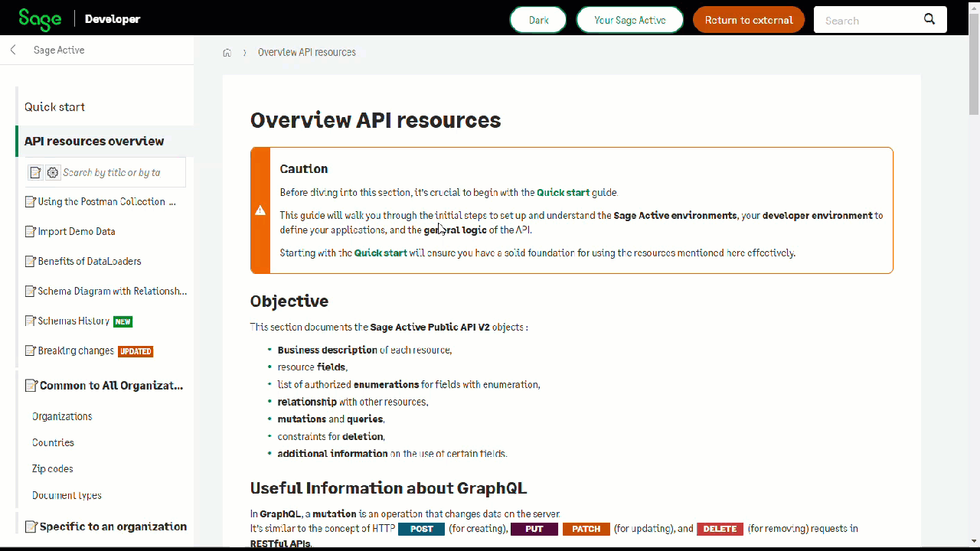This screenshot has height=551, width=980.
Task: Open Using the Postman Collection page
Action: tap(106, 202)
